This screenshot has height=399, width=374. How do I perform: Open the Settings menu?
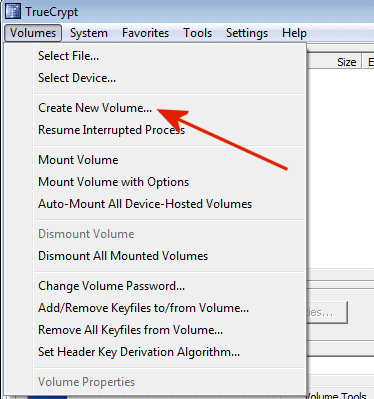coord(247,33)
